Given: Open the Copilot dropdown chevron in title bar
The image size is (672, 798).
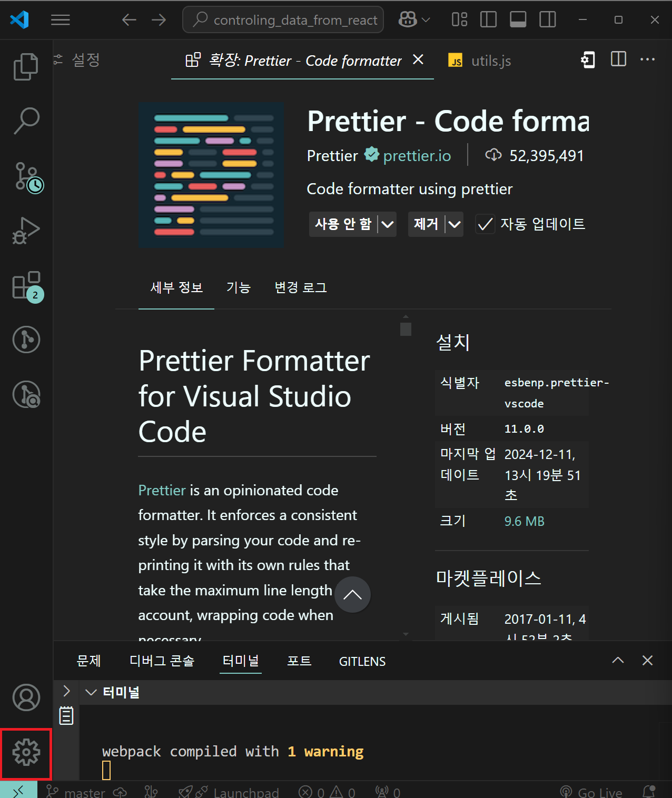Looking at the screenshot, I should (426, 20).
